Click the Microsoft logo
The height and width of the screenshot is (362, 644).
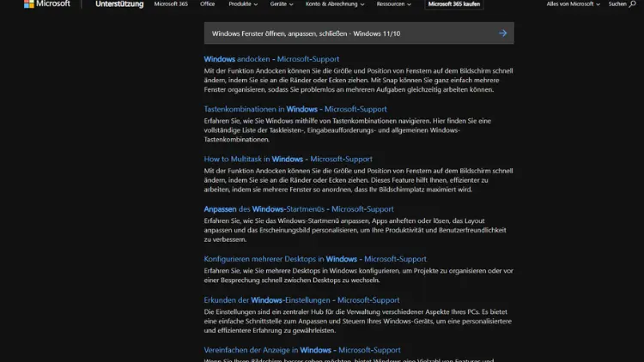coord(46,4)
